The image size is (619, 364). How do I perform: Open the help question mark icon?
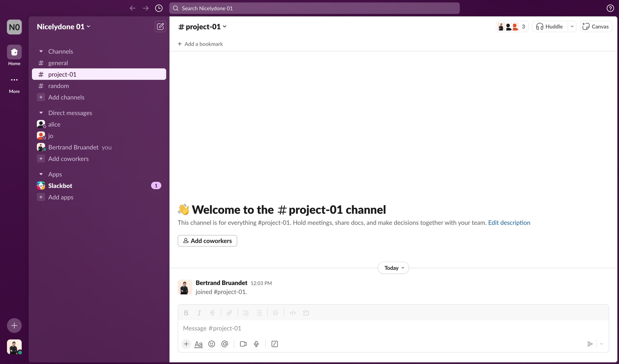point(610,8)
